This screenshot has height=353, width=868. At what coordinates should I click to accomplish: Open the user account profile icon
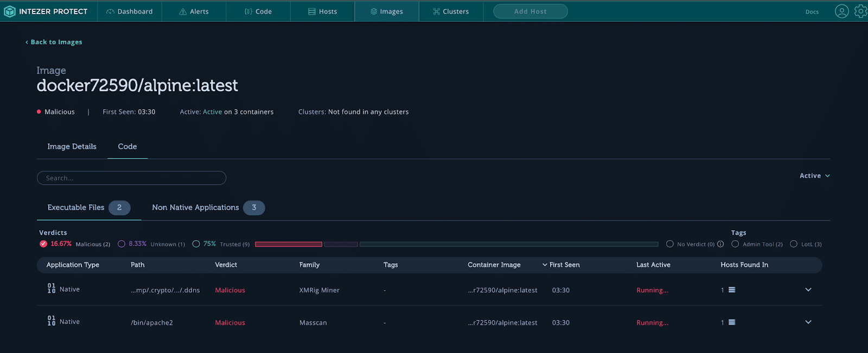841,11
